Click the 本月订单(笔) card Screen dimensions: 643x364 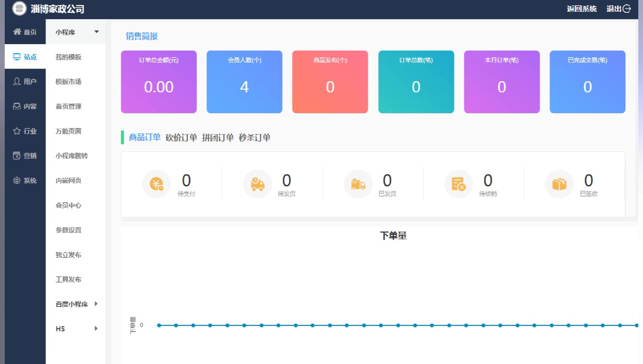(502, 82)
